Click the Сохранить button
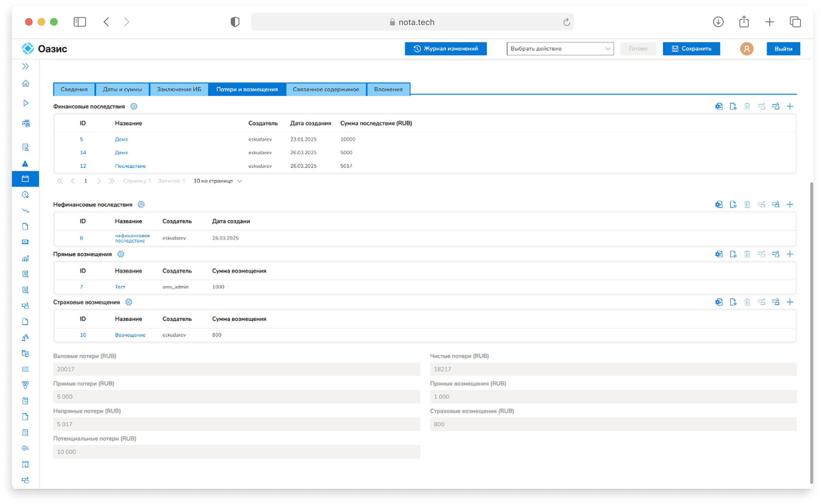 pos(691,49)
